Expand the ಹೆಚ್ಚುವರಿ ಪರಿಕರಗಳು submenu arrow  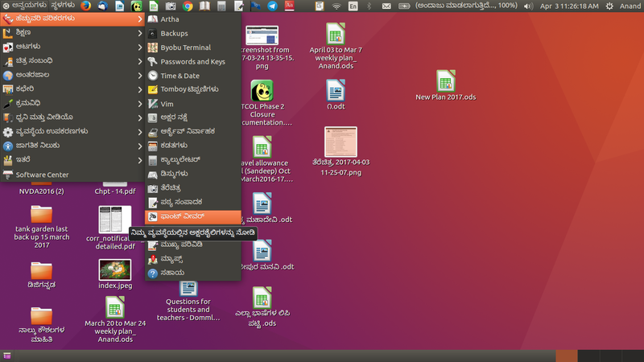click(139, 19)
